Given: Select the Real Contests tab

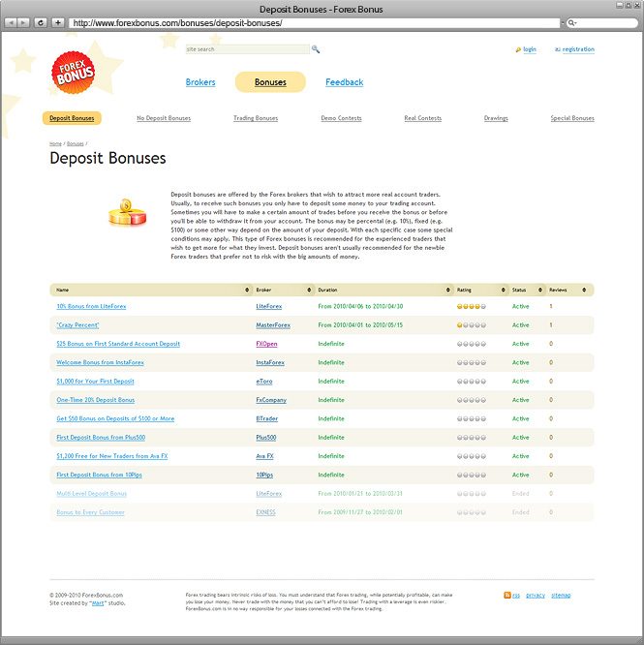Looking at the screenshot, I should (423, 118).
